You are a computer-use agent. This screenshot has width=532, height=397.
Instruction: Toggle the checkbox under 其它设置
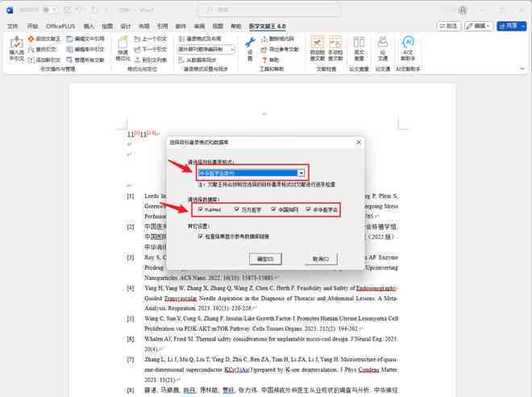[200, 236]
